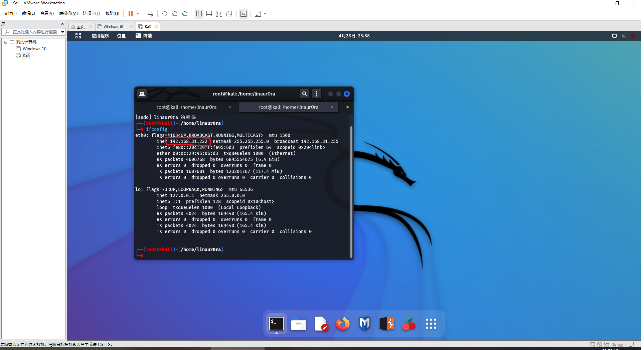
Task: Click the hard disk status icon in VMware status bar
Action: point(592,344)
